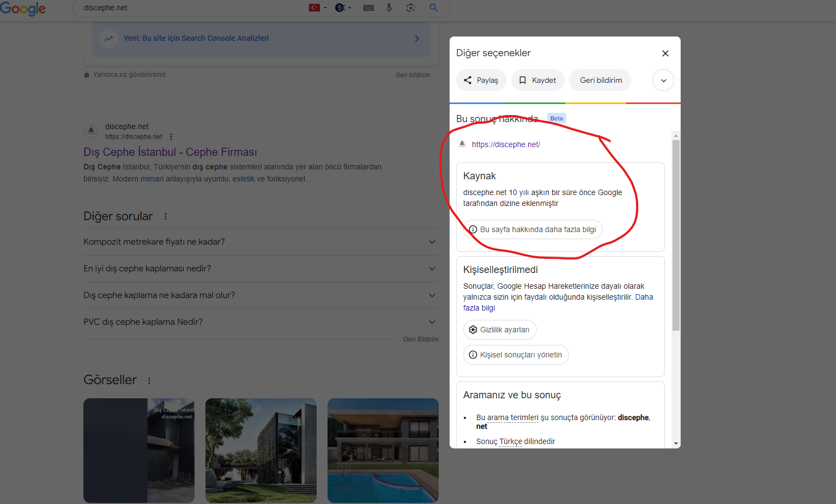Expand 'En iyi dış cephe kaplaması nedir?'
The width and height of the screenshot is (836, 504).
pyautogui.click(x=261, y=269)
